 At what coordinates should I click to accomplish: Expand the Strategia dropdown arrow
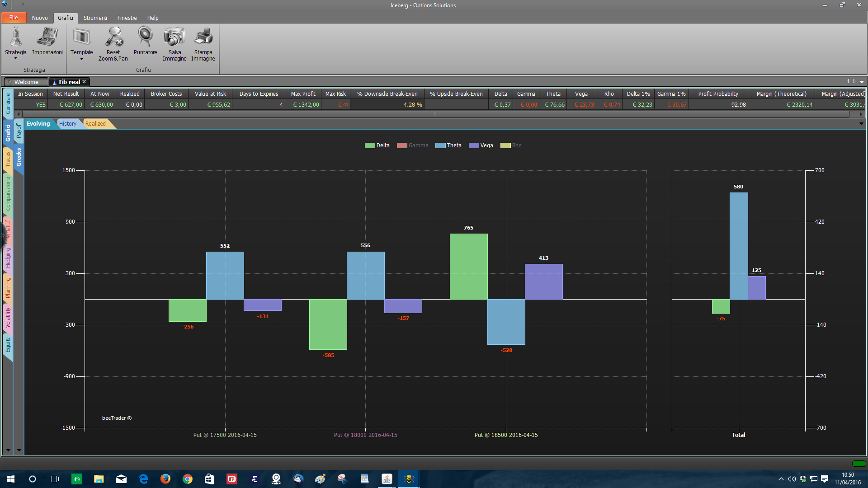(x=15, y=58)
